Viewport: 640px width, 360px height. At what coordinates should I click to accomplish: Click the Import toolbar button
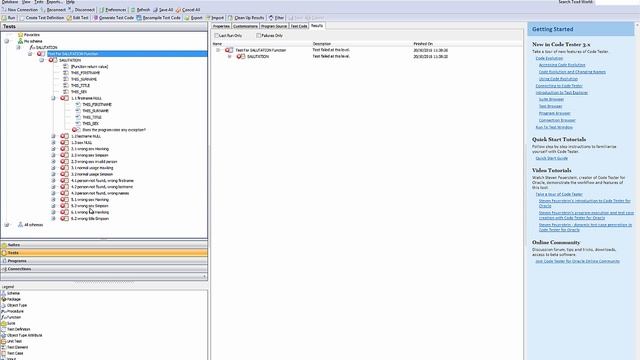coord(215,18)
